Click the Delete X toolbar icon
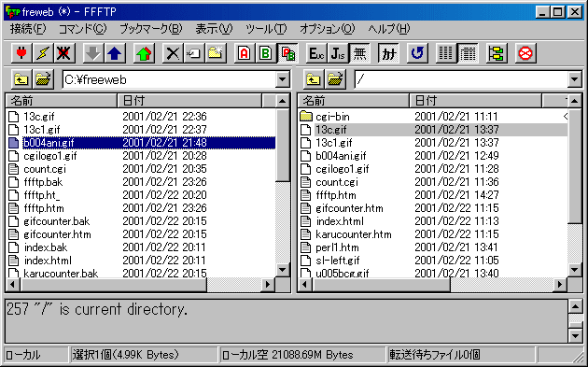The width and height of the screenshot is (588, 367). (173, 53)
